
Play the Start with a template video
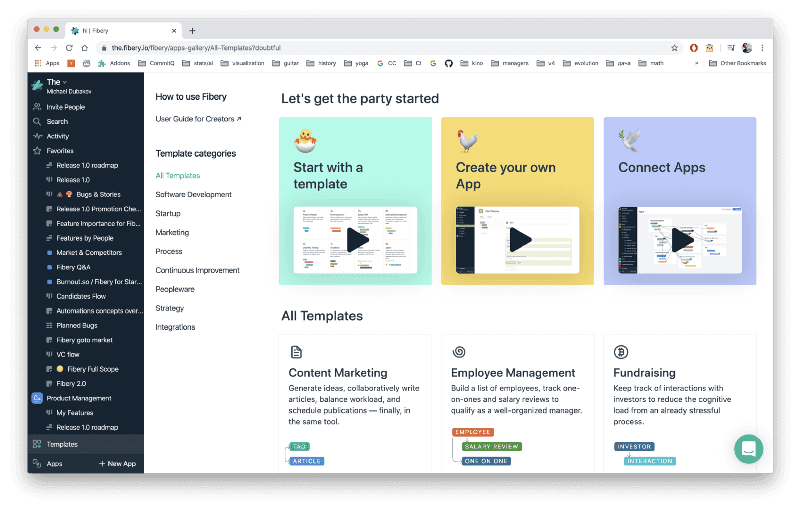pyautogui.click(x=357, y=240)
